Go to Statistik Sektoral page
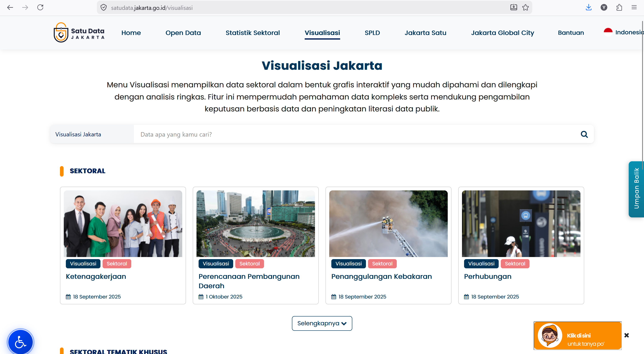 click(x=252, y=33)
